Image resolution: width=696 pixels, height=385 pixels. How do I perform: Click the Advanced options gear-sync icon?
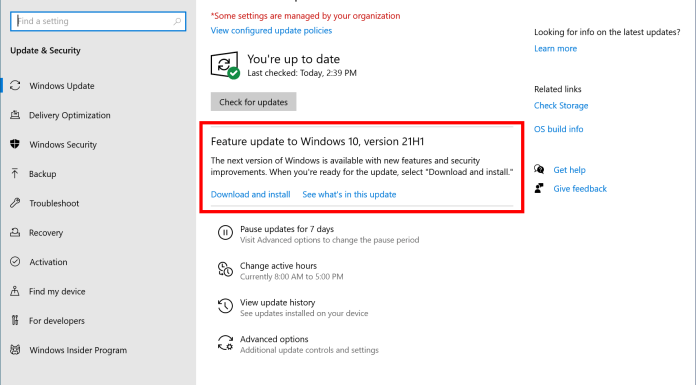[x=225, y=343]
